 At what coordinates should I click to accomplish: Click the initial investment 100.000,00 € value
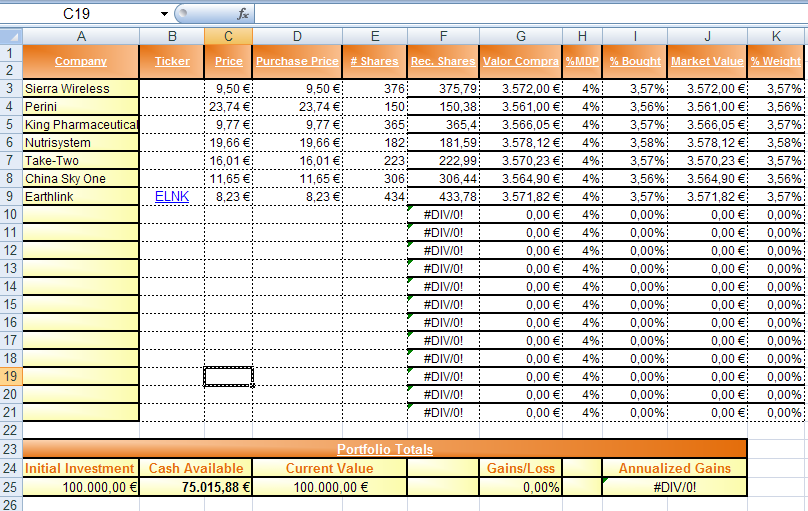[x=81, y=487]
